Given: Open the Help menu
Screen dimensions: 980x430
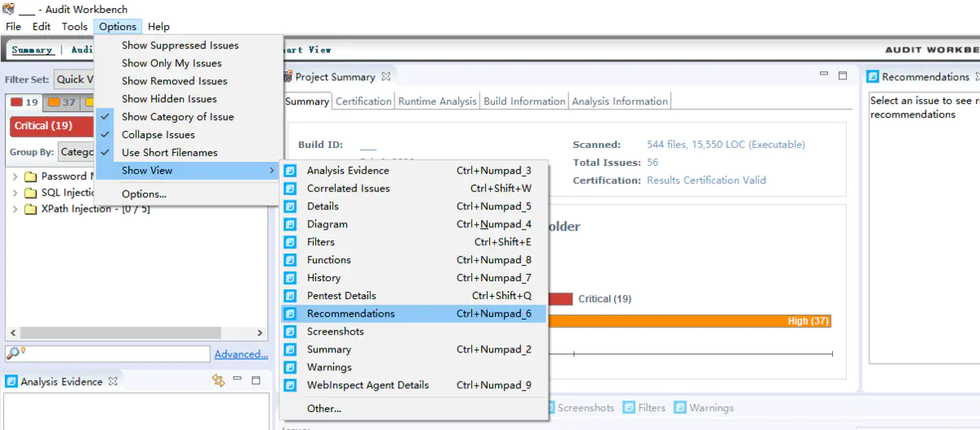Looking at the screenshot, I should [x=159, y=27].
